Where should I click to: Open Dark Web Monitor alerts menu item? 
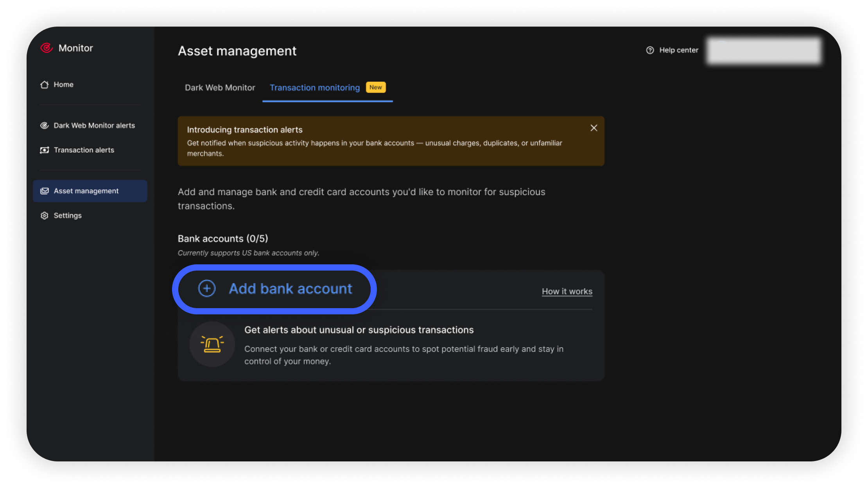pos(94,126)
